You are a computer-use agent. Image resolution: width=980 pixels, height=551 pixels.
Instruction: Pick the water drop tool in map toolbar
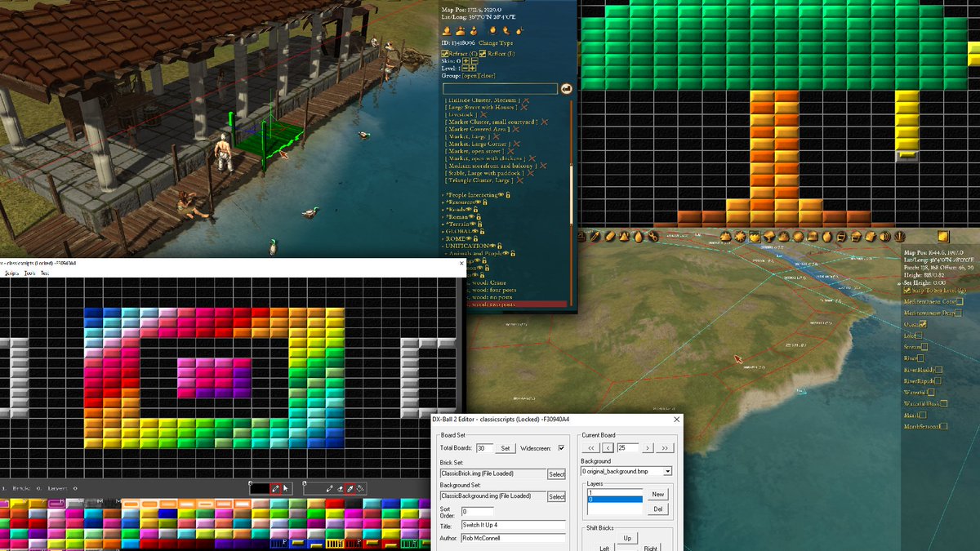pos(639,237)
